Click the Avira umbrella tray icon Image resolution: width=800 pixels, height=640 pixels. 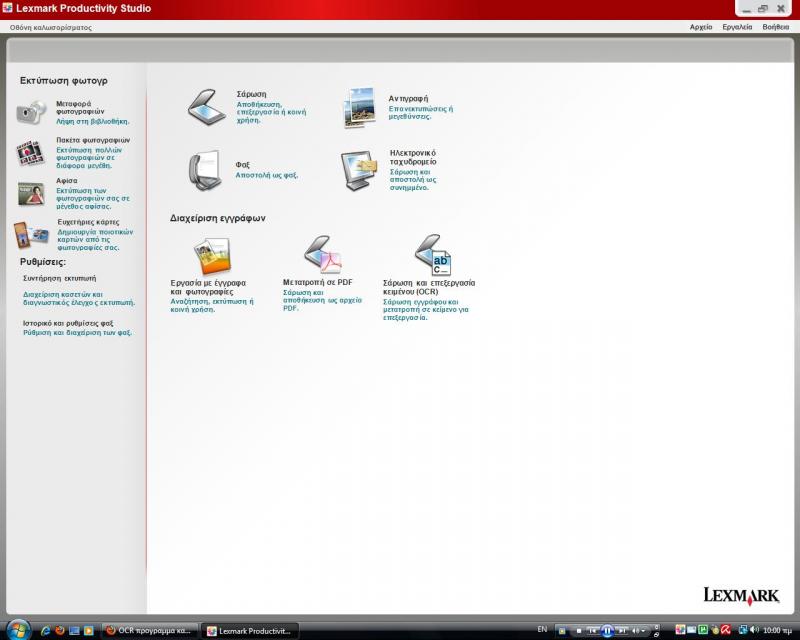click(726, 630)
